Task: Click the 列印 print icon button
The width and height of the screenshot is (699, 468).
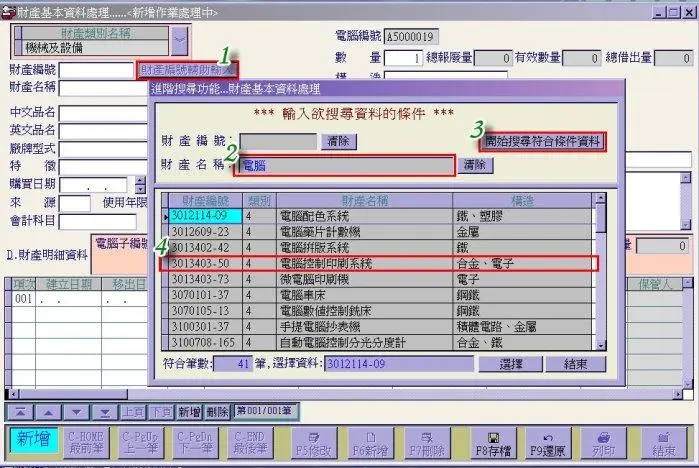Action: [x=604, y=443]
